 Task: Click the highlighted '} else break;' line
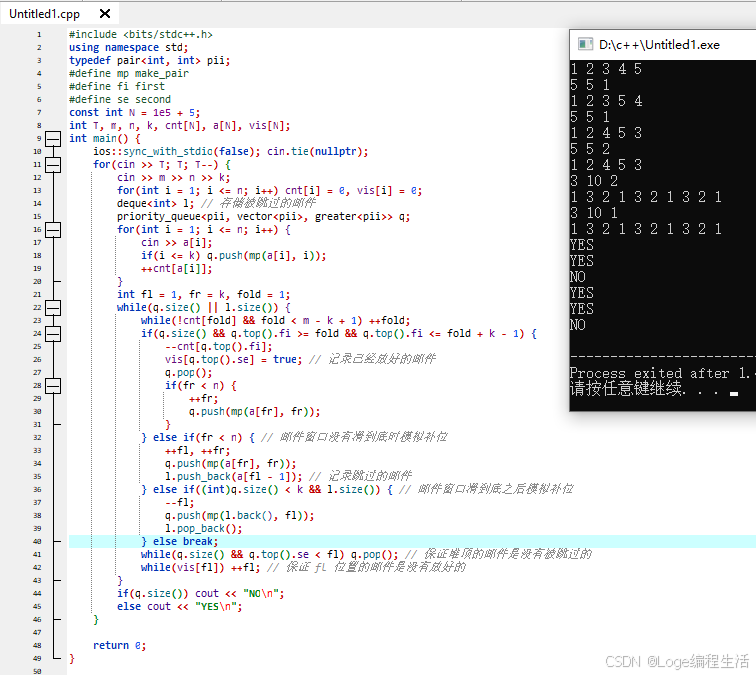point(179,542)
